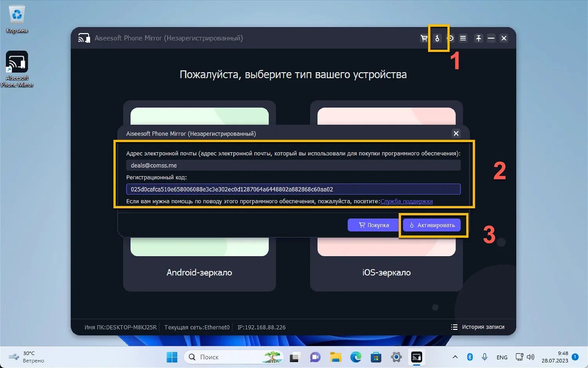The width and height of the screenshot is (588, 368).
Task: Click the feedback chat icon in title bar
Action: point(450,38)
